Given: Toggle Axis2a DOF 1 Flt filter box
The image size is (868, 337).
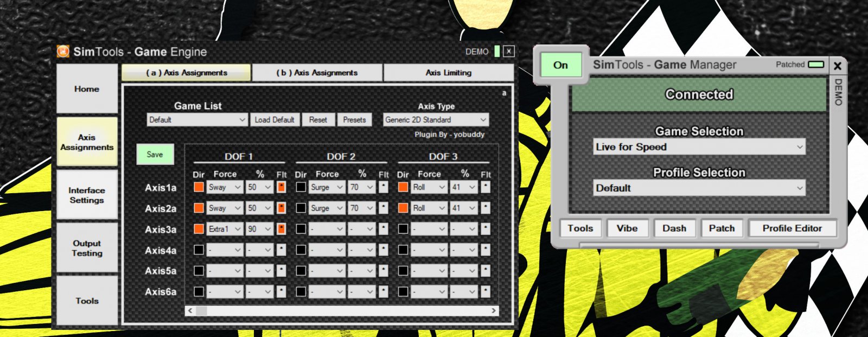Looking at the screenshot, I should (281, 208).
